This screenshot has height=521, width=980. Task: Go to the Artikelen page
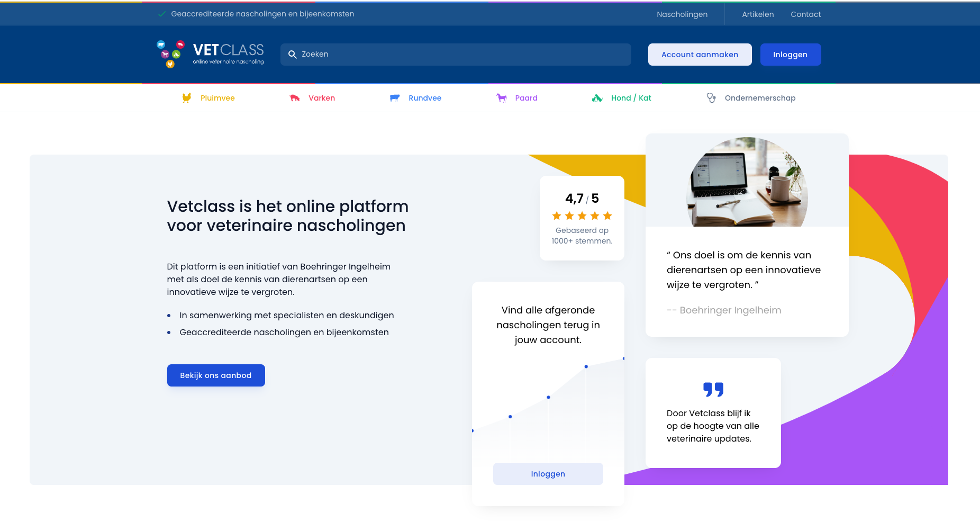pyautogui.click(x=758, y=14)
